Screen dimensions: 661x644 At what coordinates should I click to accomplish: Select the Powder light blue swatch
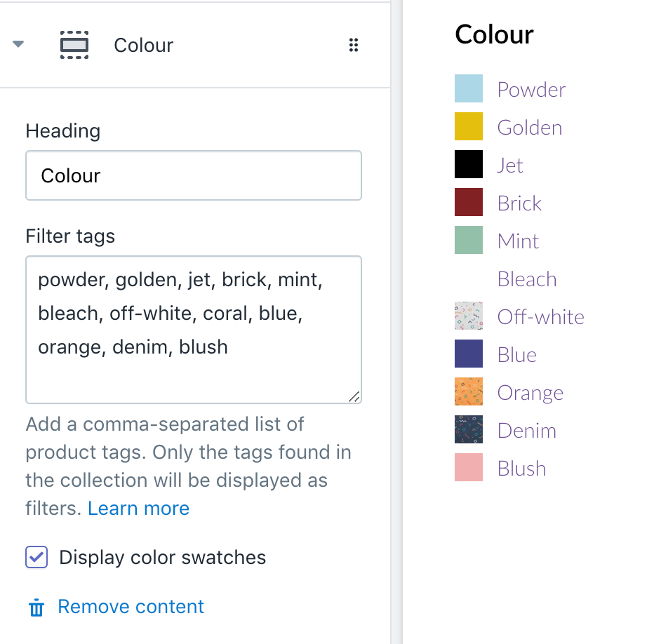tap(469, 89)
